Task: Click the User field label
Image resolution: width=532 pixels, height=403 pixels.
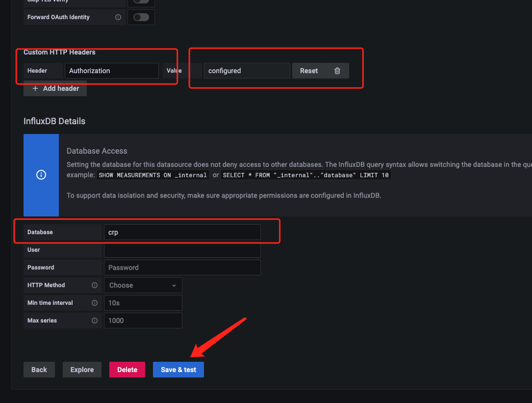Action: (34, 250)
